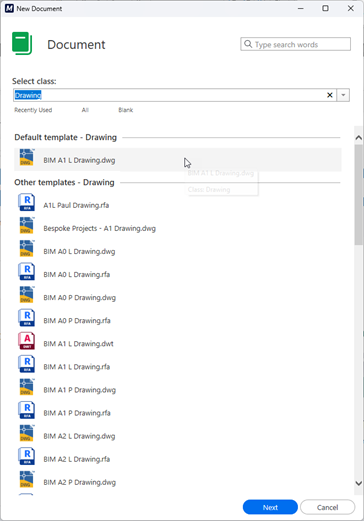The image size is (364, 521).
Task: Click the DWG icon beside BIM A2 L Drawing.dwg
Action: [27, 434]
